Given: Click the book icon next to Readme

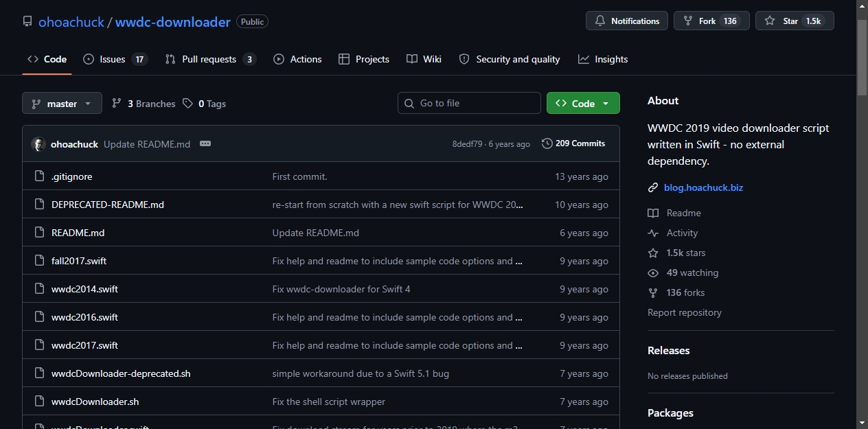Looking at the screenshot, I should 653,213.
